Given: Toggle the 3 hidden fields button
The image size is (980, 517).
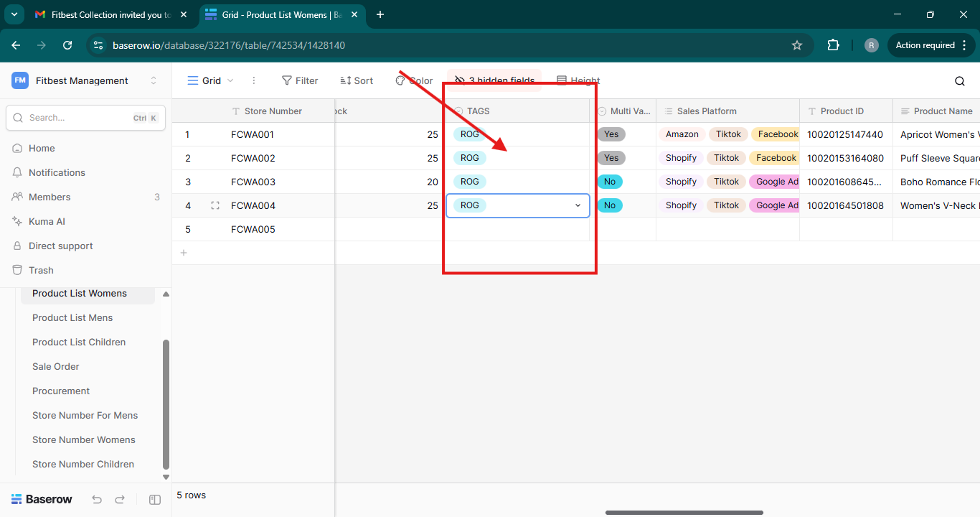Looking at the screenshot, I should tap(494, 80).
